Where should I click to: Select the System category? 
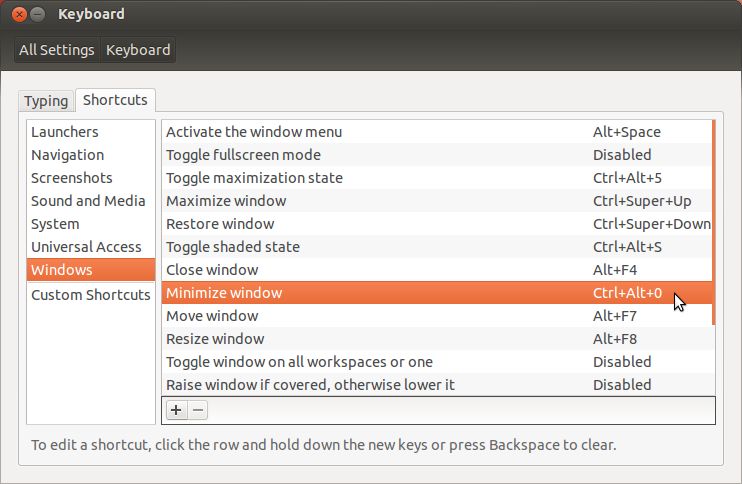point(91,224)
